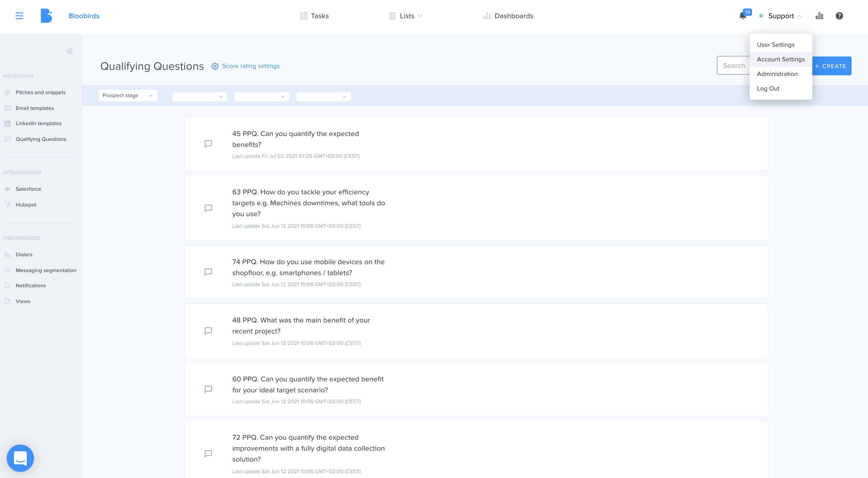
Task: Open the hamburger menu icon
Action: (x=19, y=16)
